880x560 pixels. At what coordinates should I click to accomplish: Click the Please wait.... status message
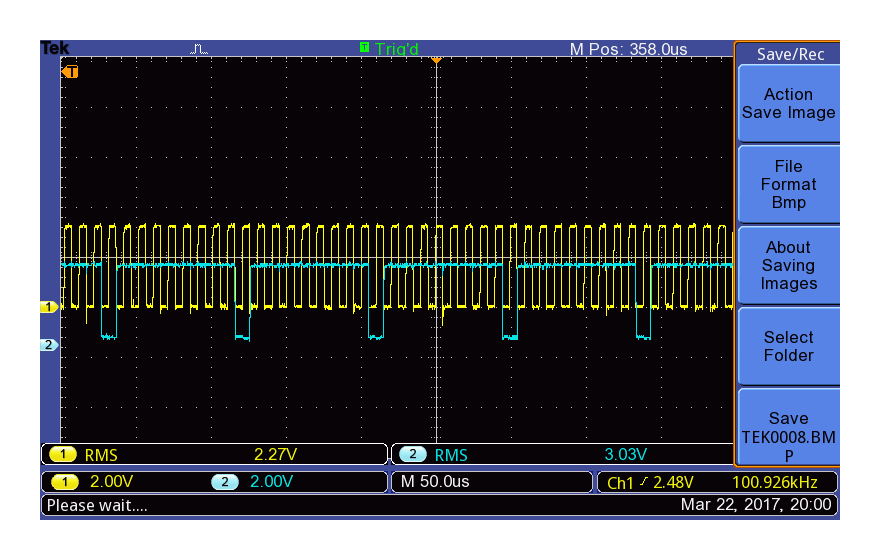[x=97, y=506]
